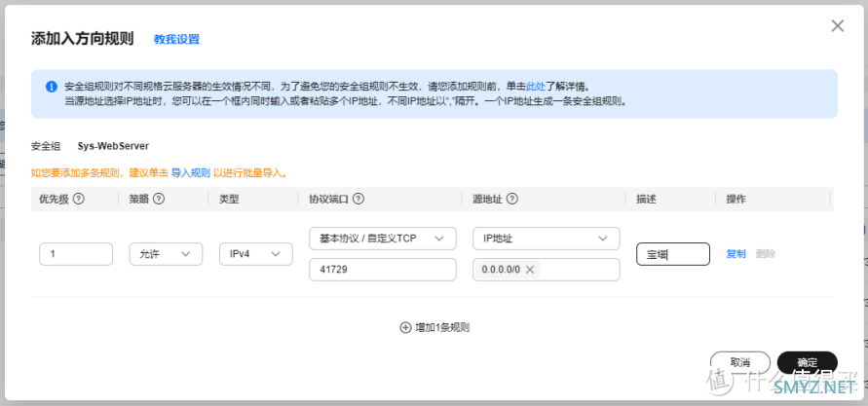Viewport: 868px width, 406px height.
Task: Open the 此处 details link
Action: (x=536, y=87)
